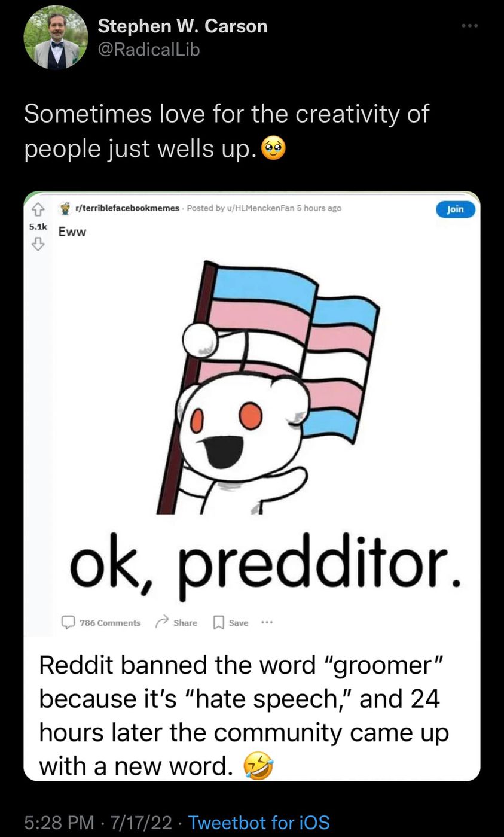Join the subreddit with the Join button
504x837 pixels.
(x=456, y=209)
